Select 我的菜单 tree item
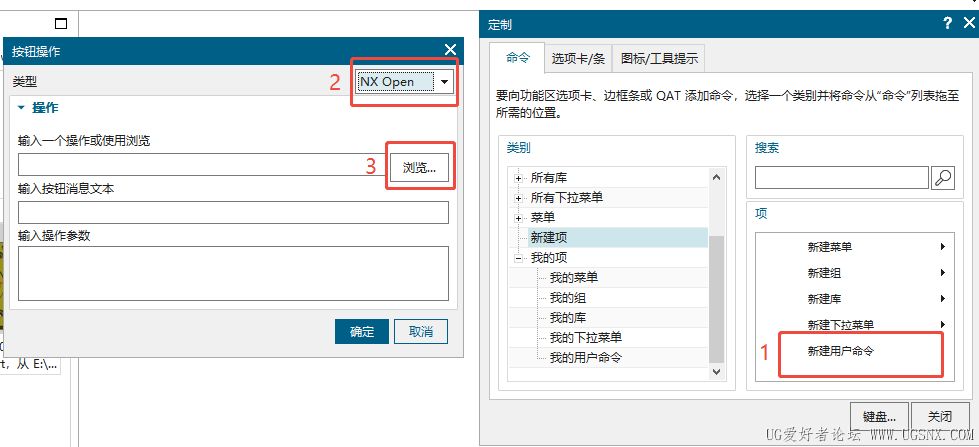Image resolution: width=979 pixels, height=447 pixels. [573, 278]
